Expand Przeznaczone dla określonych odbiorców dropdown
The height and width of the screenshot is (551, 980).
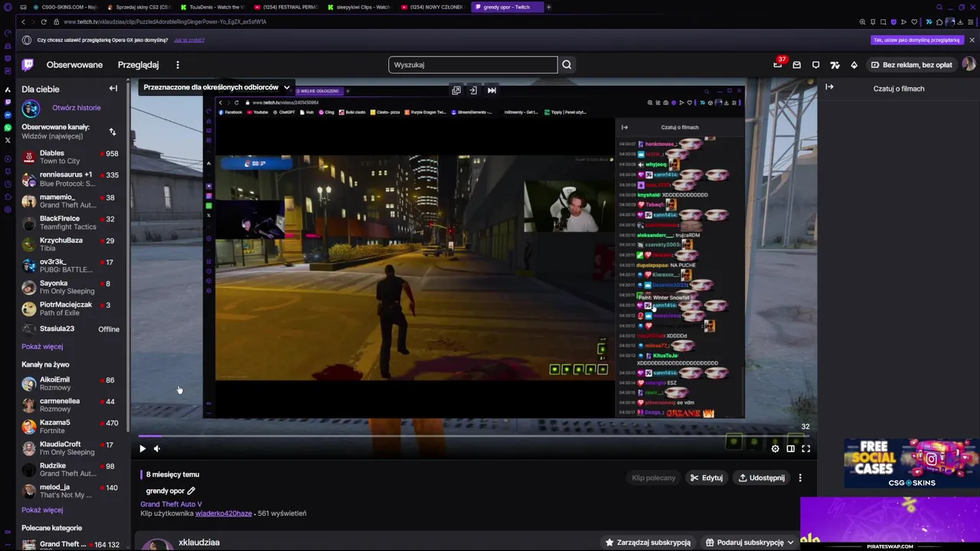pos(217,87)
